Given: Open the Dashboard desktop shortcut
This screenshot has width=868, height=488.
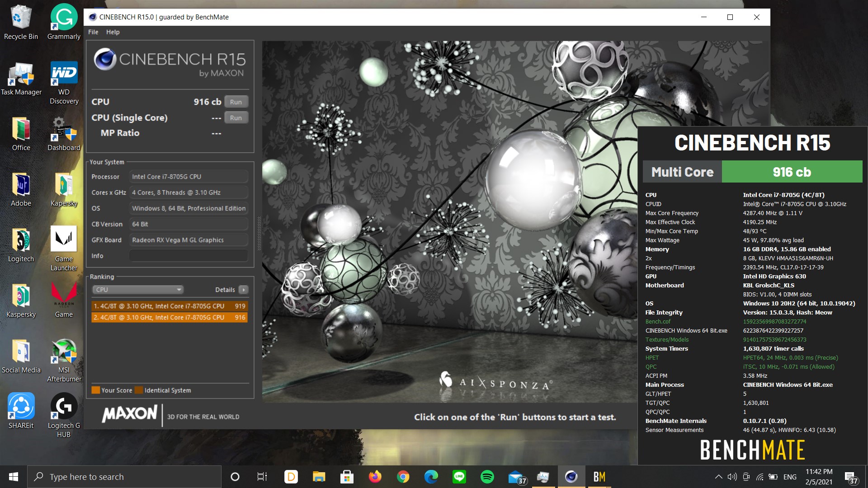Looking at the screenshot, I should point(64,134).
